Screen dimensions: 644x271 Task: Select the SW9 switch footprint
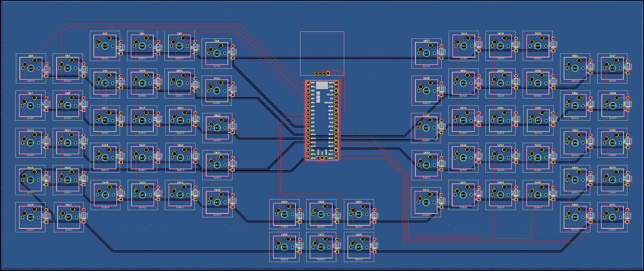tap(105, 83)
